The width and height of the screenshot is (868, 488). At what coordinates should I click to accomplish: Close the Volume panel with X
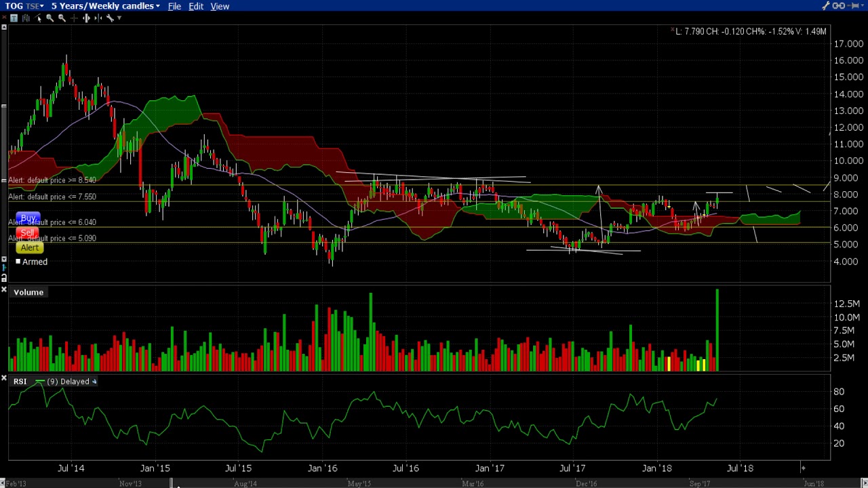[x=4, y=290]
